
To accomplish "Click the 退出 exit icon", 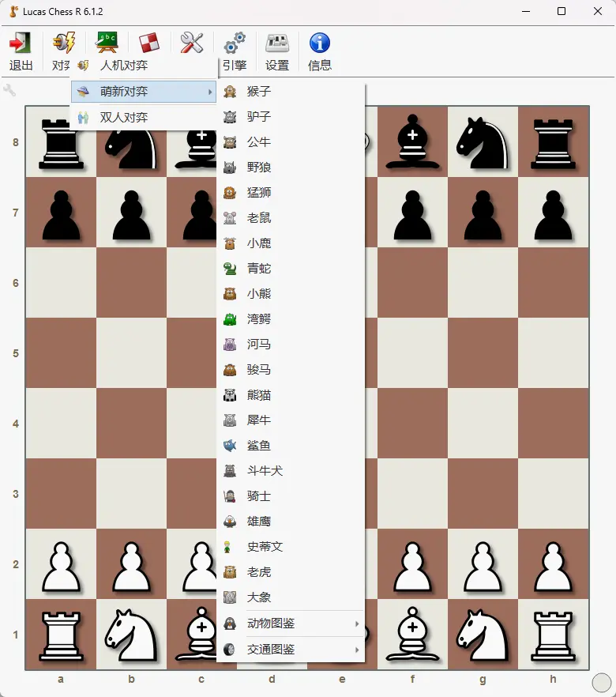I will pos(21,43).
